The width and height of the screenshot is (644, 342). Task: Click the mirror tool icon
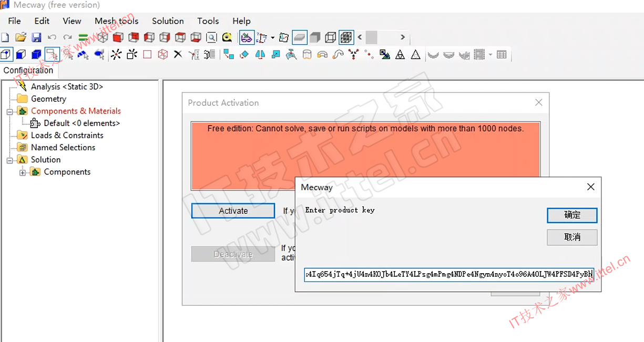tap(260, 54)
